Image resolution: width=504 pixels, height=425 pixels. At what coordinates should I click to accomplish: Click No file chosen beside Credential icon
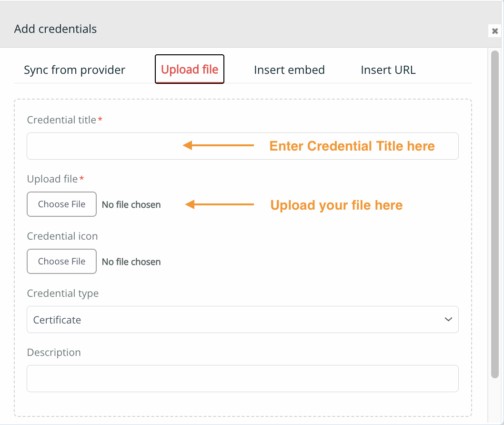pos(131,262)
